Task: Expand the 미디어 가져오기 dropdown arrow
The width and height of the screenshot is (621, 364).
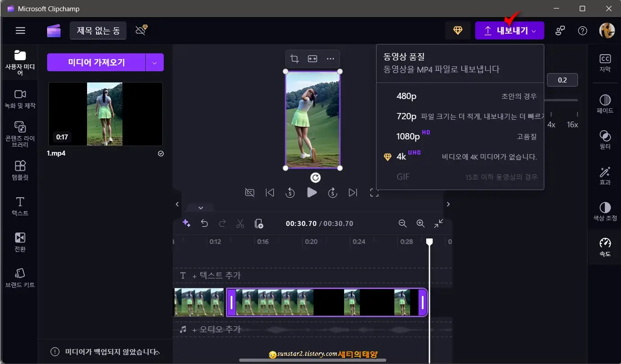Action: [x=154, y=62]
